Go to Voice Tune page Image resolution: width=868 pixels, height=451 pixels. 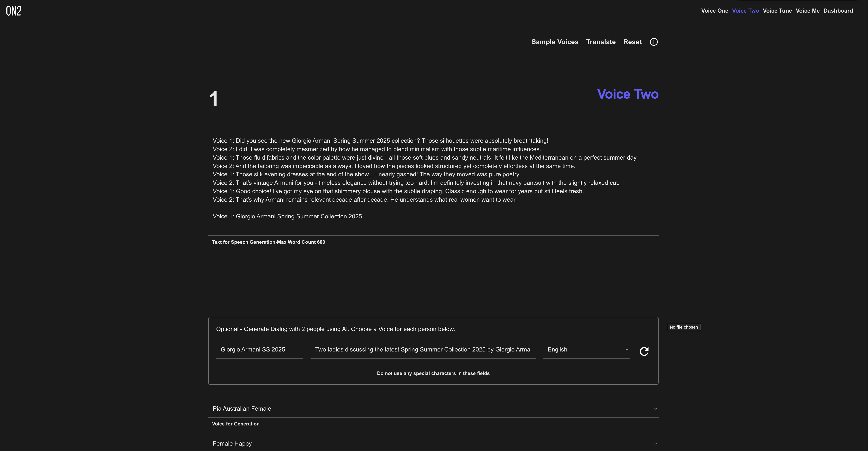coord(777,11)
